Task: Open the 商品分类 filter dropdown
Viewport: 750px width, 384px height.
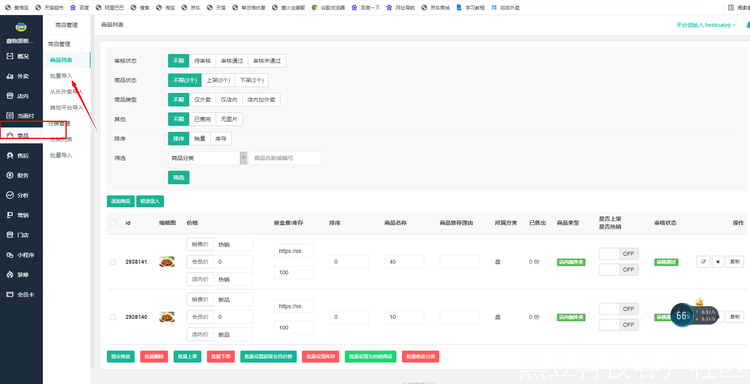Action: click(x=207, y=158)
